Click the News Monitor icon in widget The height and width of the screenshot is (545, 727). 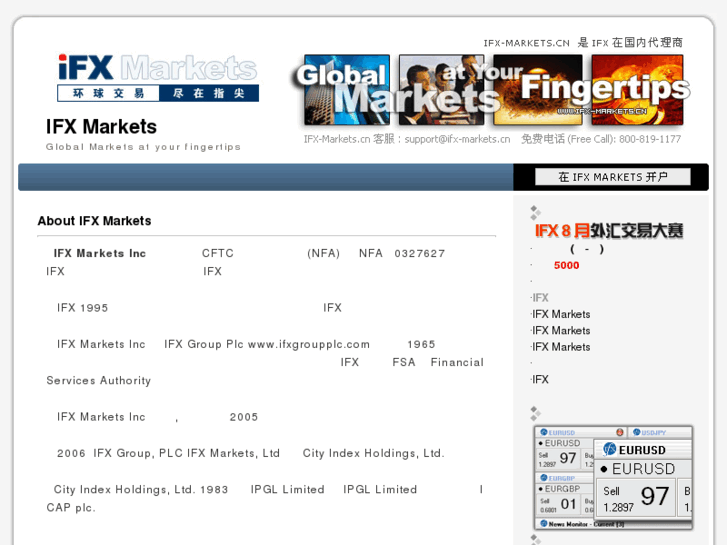544,524
